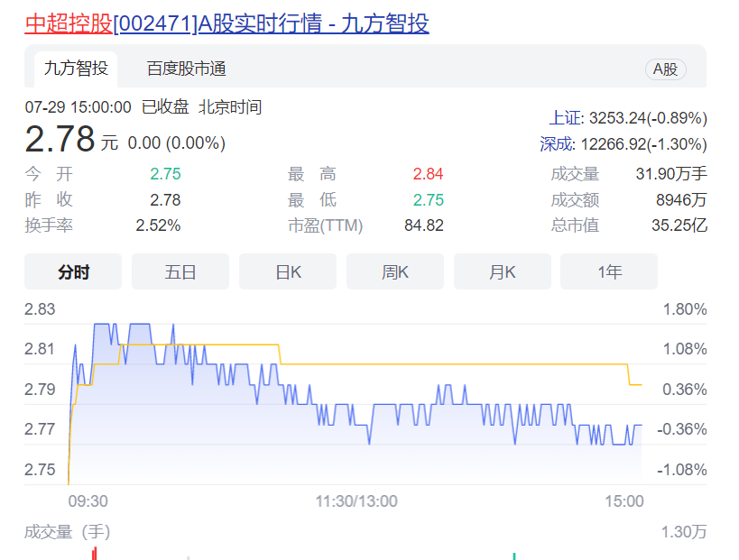
Task: Open the 中超控股 A股实时行情 title link
Action: [226, 23]
